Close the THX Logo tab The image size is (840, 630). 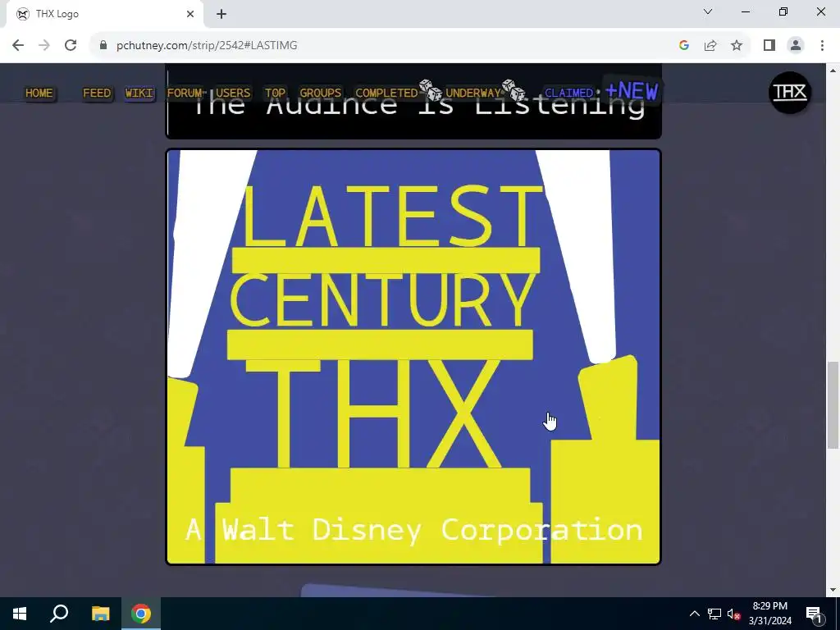click(190, 14)
